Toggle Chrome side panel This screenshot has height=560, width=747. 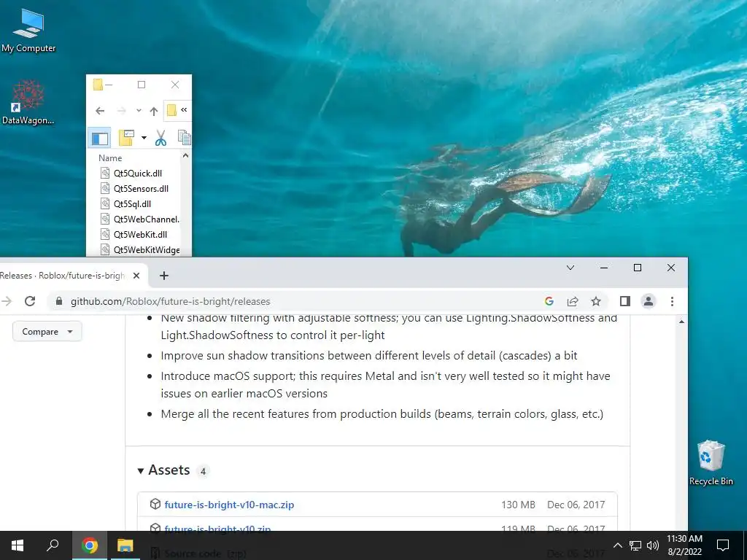pos(625,301)
